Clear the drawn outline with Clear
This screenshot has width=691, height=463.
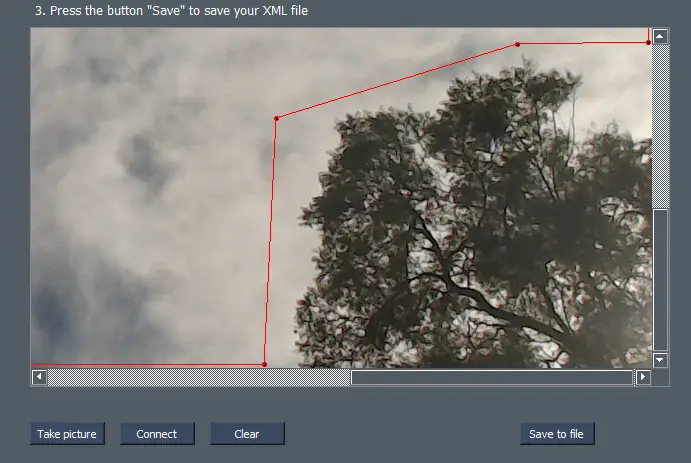(247, 434)
